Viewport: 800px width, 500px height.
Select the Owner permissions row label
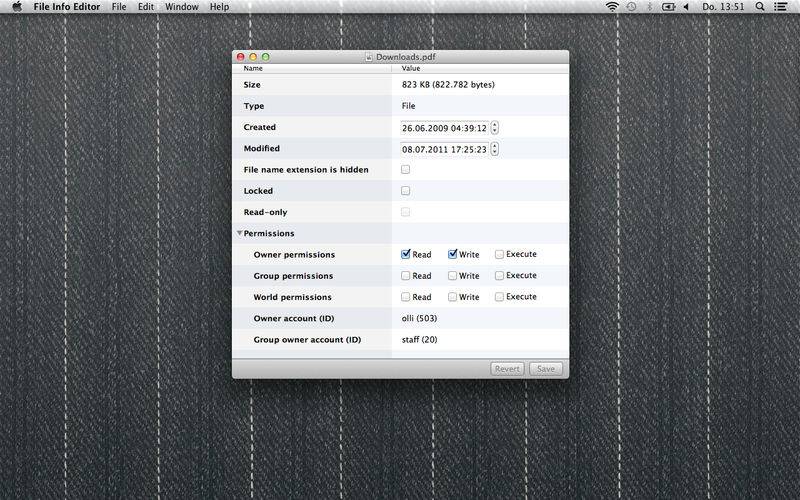(294, 255)
